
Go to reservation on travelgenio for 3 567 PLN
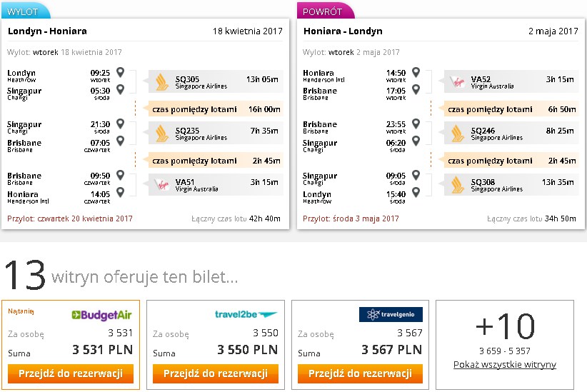(360, 373)
